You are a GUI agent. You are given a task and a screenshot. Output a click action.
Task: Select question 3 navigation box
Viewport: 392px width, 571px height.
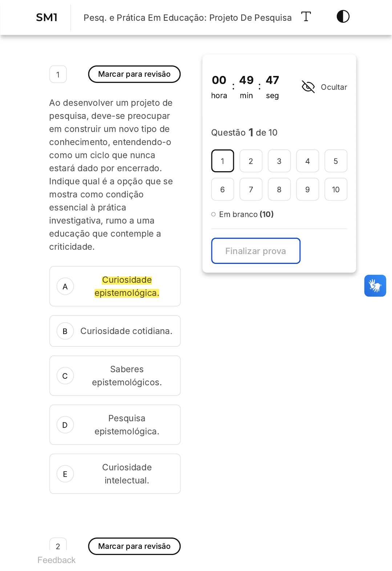click(x=279, y=161)
